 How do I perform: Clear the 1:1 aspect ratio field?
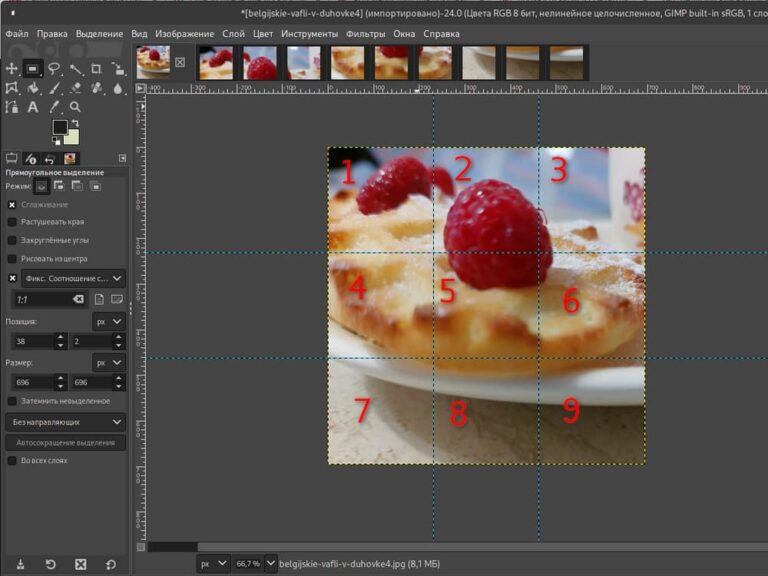click(x=78, y=299)
